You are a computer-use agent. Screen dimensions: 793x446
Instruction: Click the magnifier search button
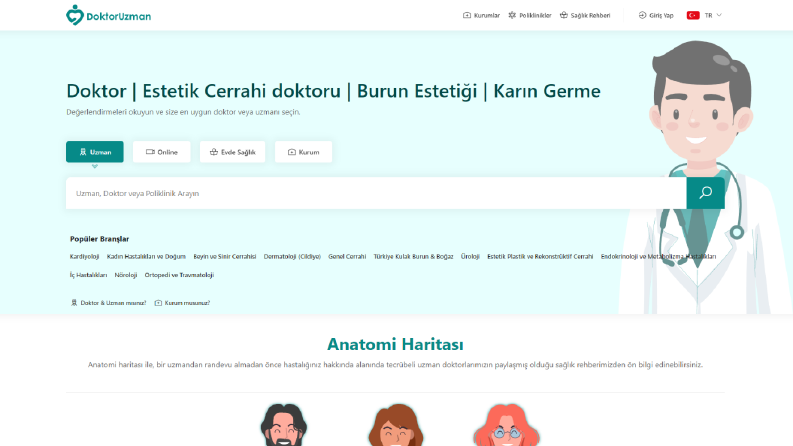click(x=706, y=193)
